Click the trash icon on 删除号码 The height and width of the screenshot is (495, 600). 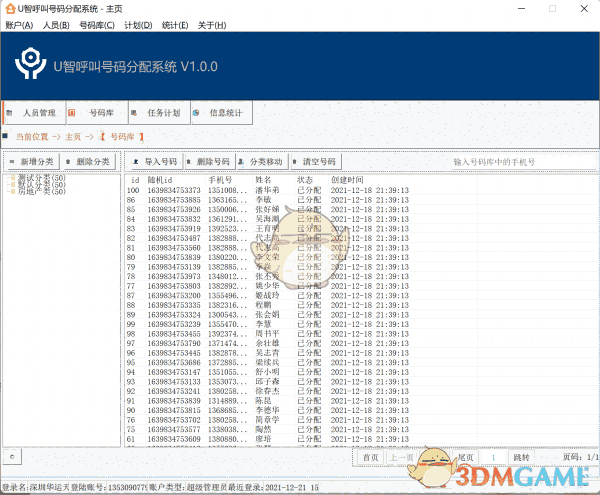point(188,162)
